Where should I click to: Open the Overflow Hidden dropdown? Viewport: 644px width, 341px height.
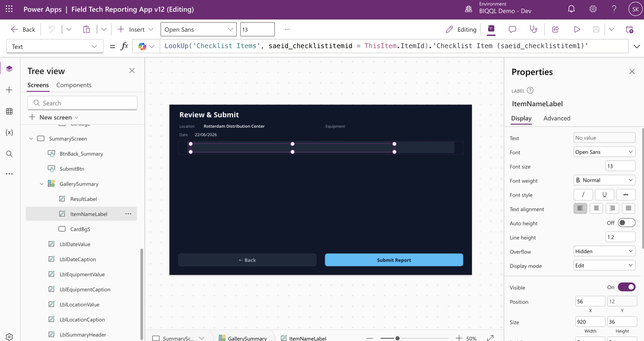tap(604, 251)
